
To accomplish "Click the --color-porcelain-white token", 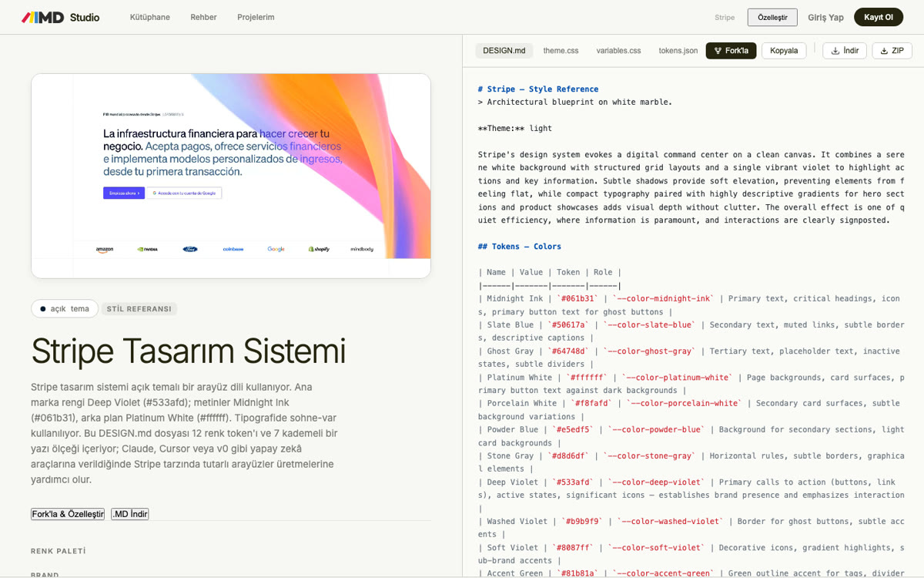I will (684, 404).
